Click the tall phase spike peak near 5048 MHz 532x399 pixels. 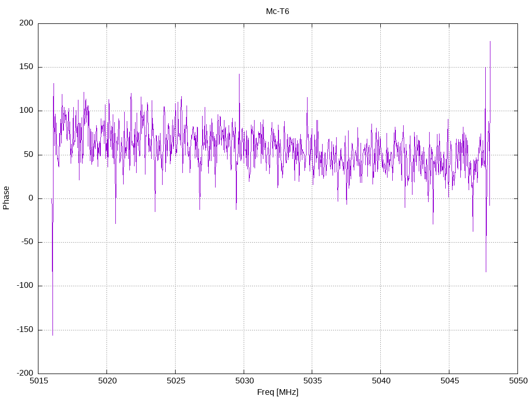[x=490, y=43]
